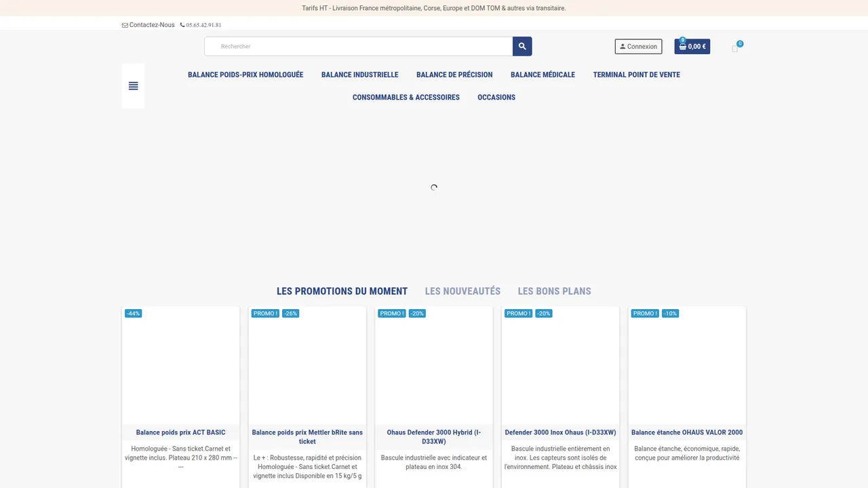The width and height of the screenshot is (868, 488).
Task: Click the ACT BASIC product image area
Action: point(180,366)
